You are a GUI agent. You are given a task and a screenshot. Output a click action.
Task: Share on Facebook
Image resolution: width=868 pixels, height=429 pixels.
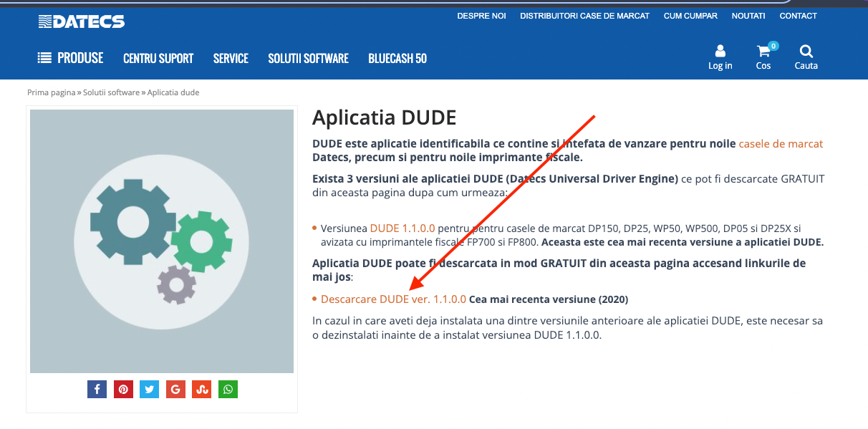(x=97, y=389)
